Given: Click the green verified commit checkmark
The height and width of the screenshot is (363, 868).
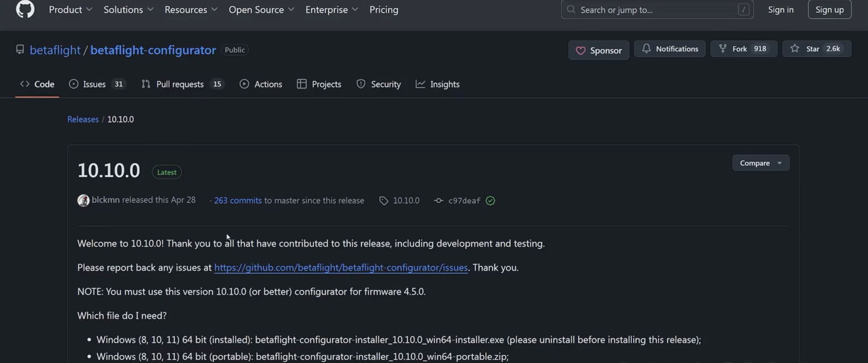Looking at the screenshot, I should pyautogui.click(x=490, y=201).
